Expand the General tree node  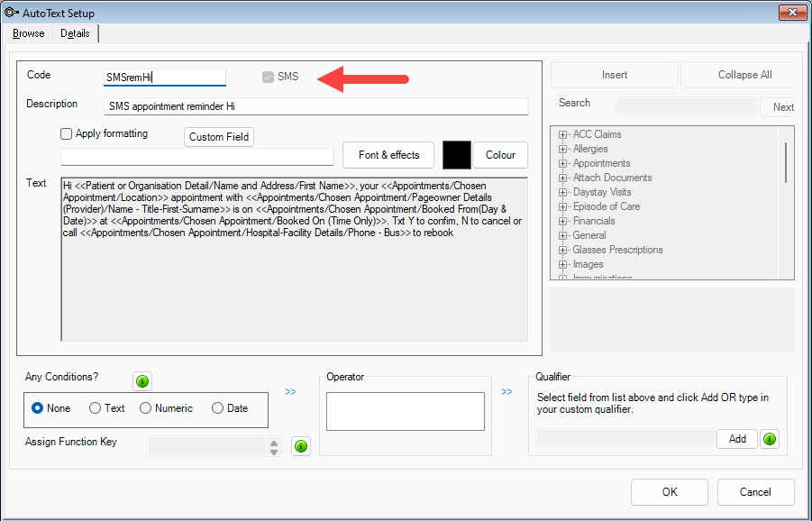[x=562, y=235]
